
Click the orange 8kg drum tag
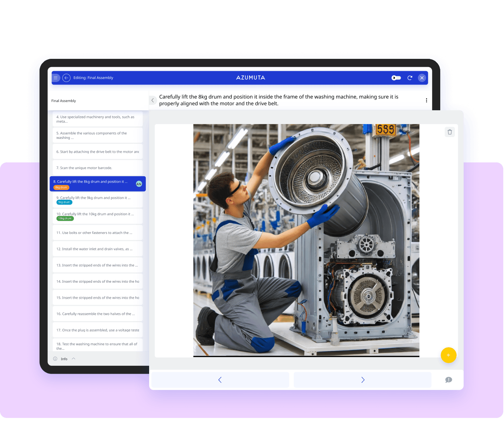pos(61,187)
